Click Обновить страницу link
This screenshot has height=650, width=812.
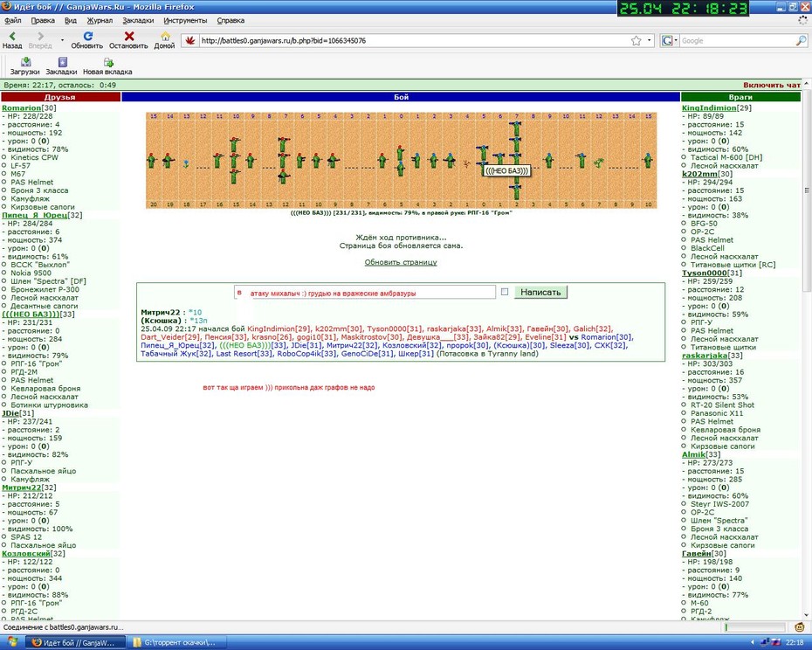click(401, 262)
